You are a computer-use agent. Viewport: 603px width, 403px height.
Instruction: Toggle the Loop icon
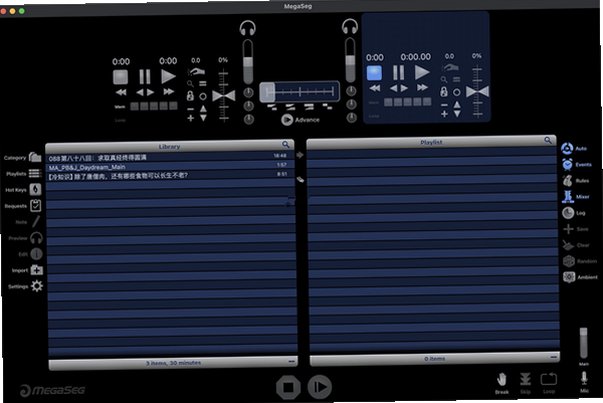tap(548, 379)
